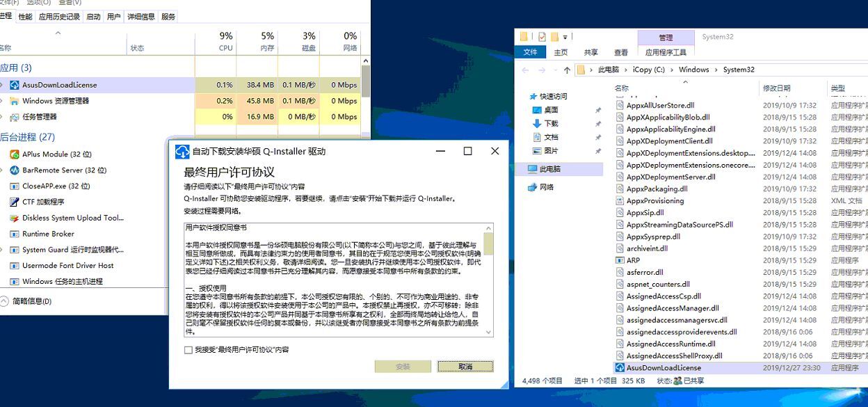
Task: Click Q-Installer cloud icon in dialog title
Action: point(182,151)
